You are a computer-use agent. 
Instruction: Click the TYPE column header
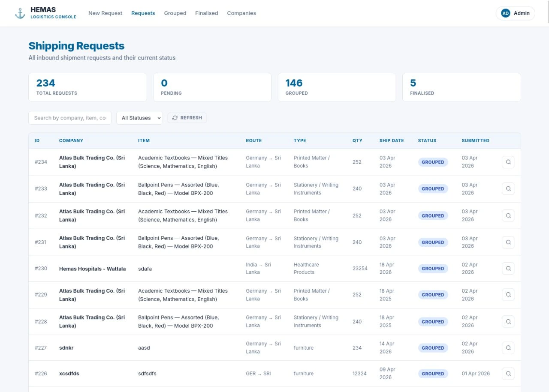(x=300, y=141)
